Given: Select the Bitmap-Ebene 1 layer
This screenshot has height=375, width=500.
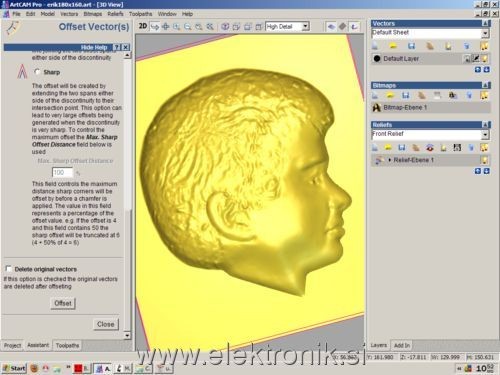Looking at the screenshot, I should [431, 107].
